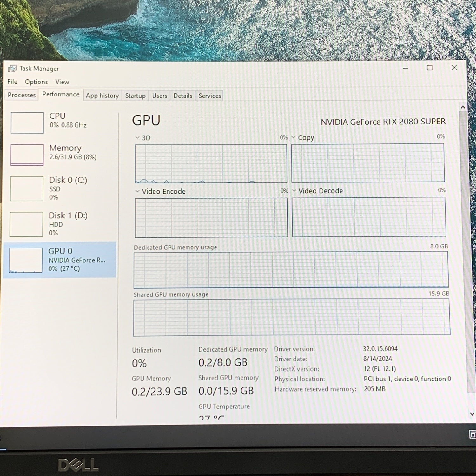476x476 pixels.
Task: Select the CPU performance thumbnail graph
Action: 27,122
